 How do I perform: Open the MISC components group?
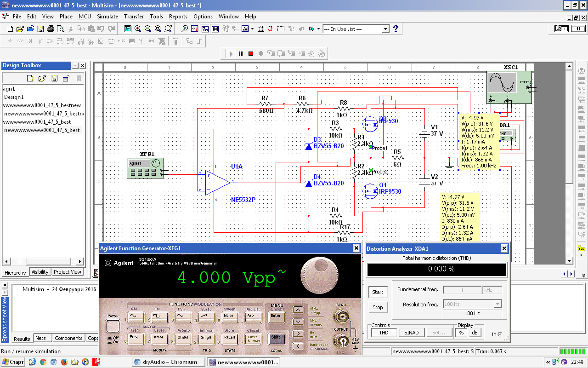(121, 41)
